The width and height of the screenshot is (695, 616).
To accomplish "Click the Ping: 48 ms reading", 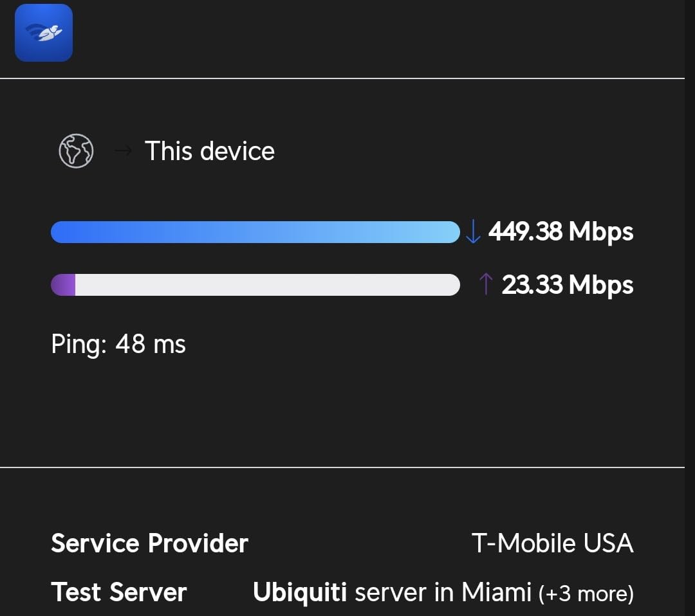I will click(118, 344).
